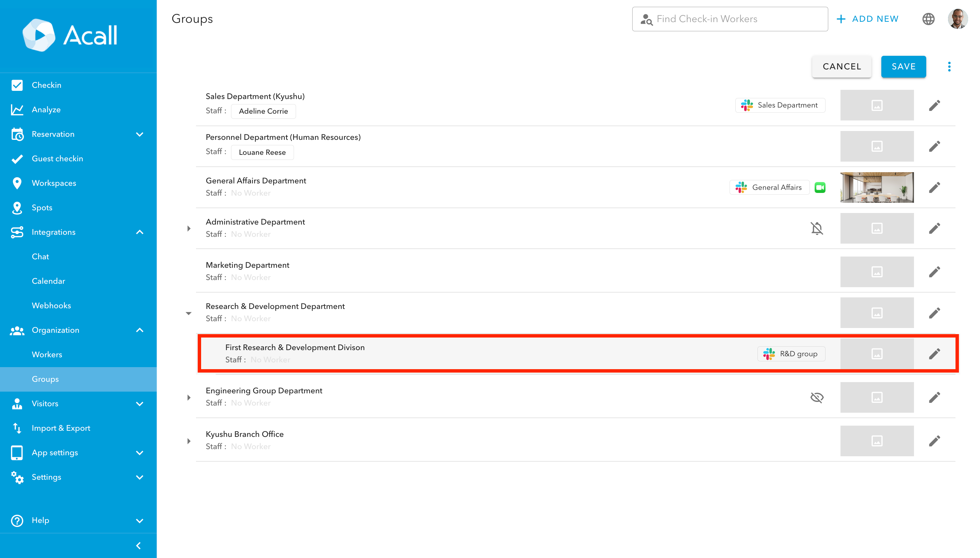Edit Personnel Department group pencil icon
The width and height of the screenshot is (980, 558).
point(934,146)
